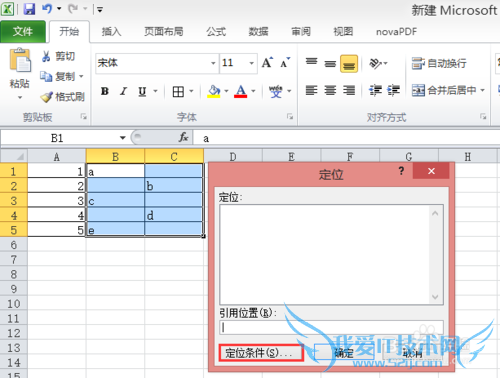Open clipboard group dialog launcher
The image size is (500, 378).
click(x=84, y=116)
